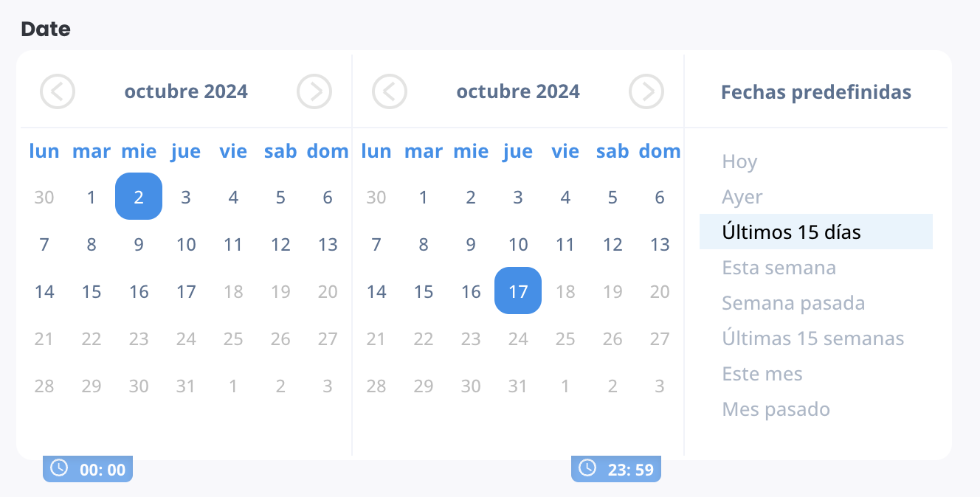Go to next month in left calendar
Image resolution: width=980 pixels, height=497 pixels.
[314, 91]
